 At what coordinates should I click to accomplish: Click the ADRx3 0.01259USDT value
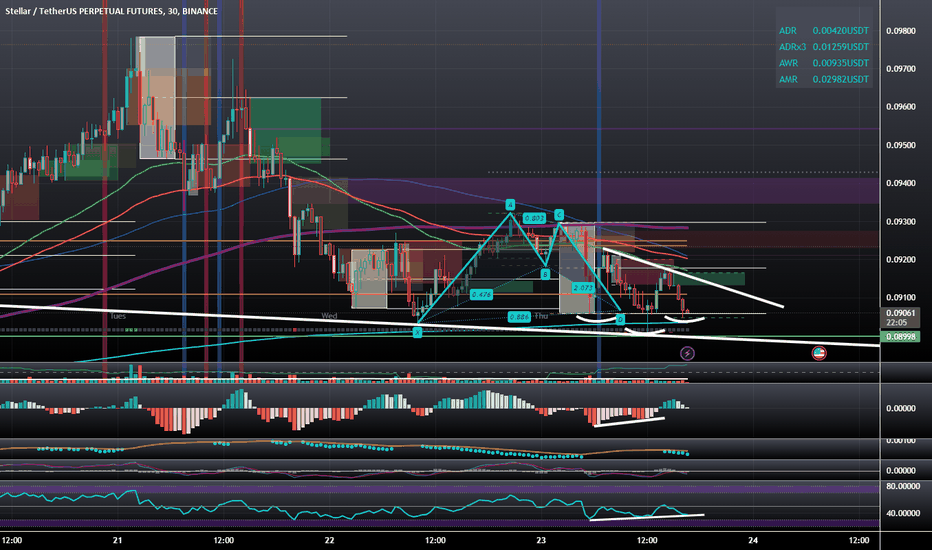tap(840, 46)
